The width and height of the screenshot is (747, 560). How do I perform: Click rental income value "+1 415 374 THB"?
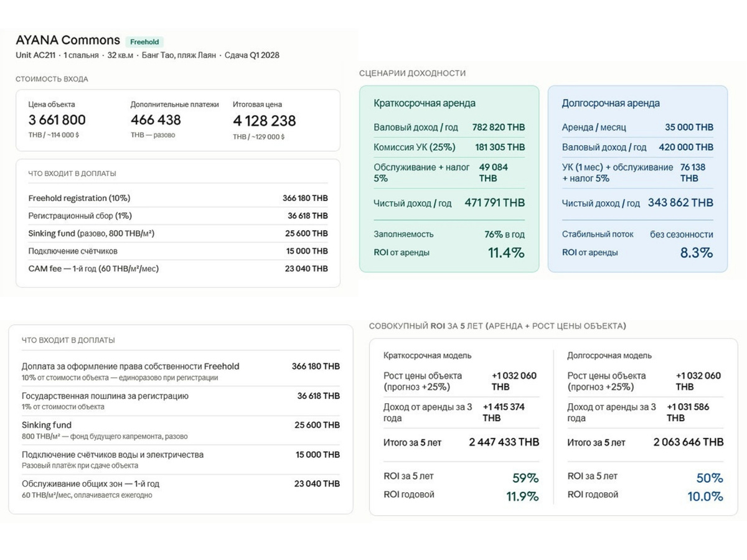click(504, 413)
